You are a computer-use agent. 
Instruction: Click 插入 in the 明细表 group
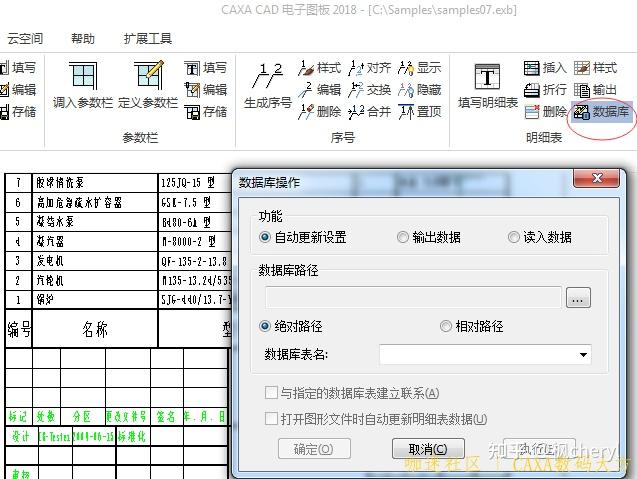tap(545, 67)
